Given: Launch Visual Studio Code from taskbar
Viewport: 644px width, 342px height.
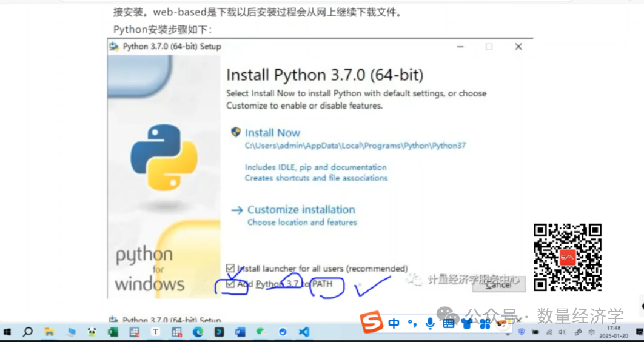Looking at the screenshot, I should pos(304,332).
